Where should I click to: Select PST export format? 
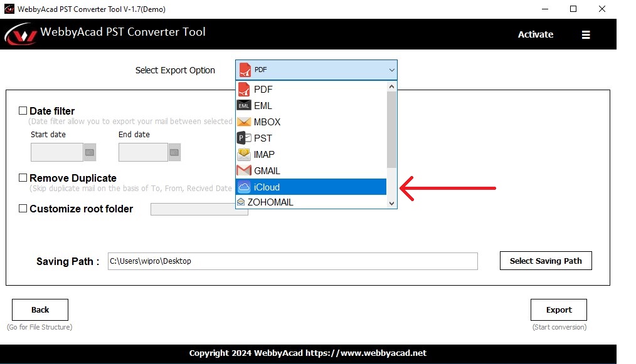(x=311, y=138)
